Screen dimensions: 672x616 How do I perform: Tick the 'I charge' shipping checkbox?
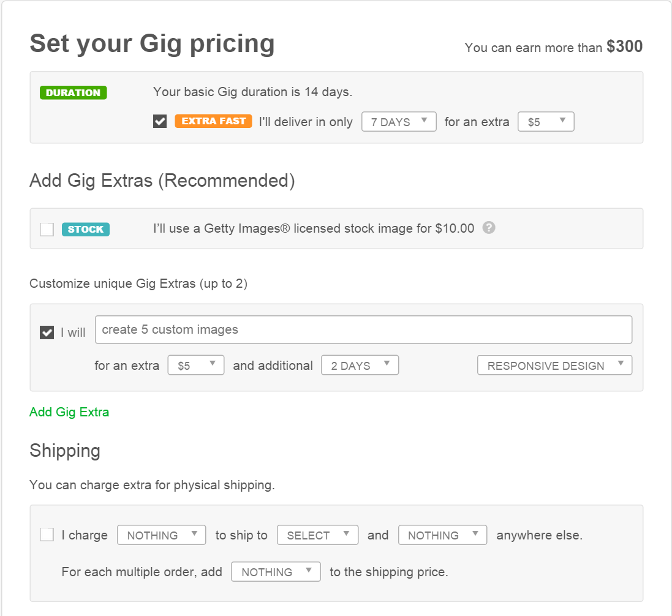click(47, 535)
